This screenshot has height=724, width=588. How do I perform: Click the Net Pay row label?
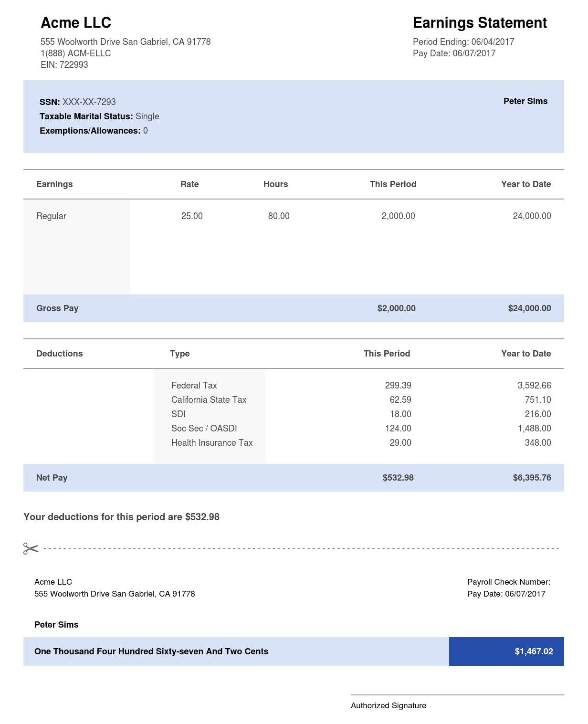[x=52, y=478]
